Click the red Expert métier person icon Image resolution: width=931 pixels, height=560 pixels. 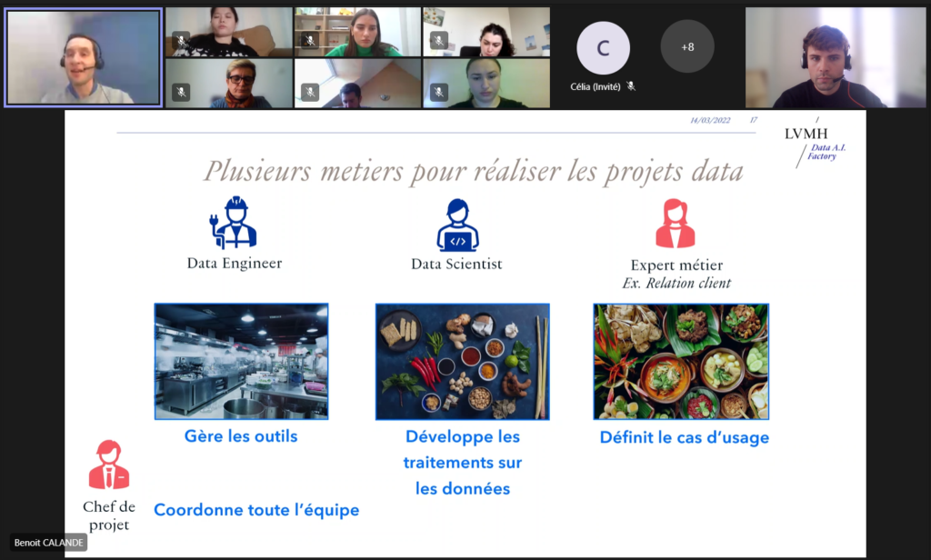click(675, 224)
